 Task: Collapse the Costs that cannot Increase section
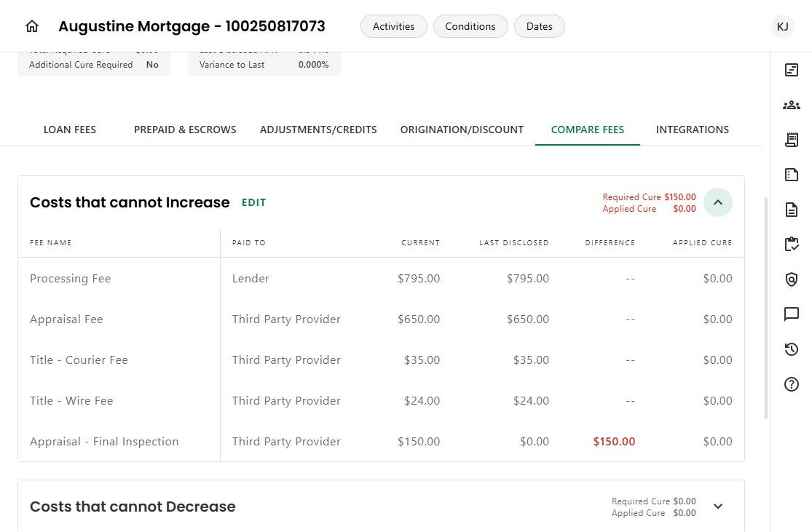click(718, 202)
